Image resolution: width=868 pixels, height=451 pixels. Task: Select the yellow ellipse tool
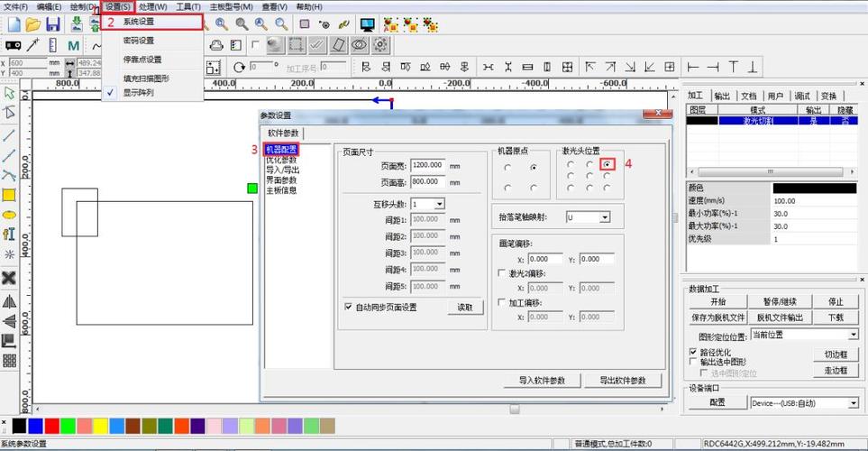coord(9,215)
